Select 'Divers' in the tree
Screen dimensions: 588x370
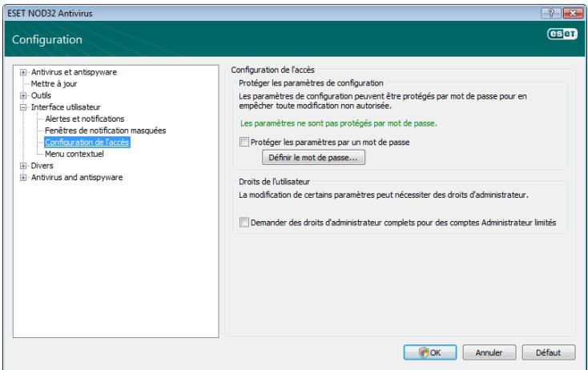(42, 165)
